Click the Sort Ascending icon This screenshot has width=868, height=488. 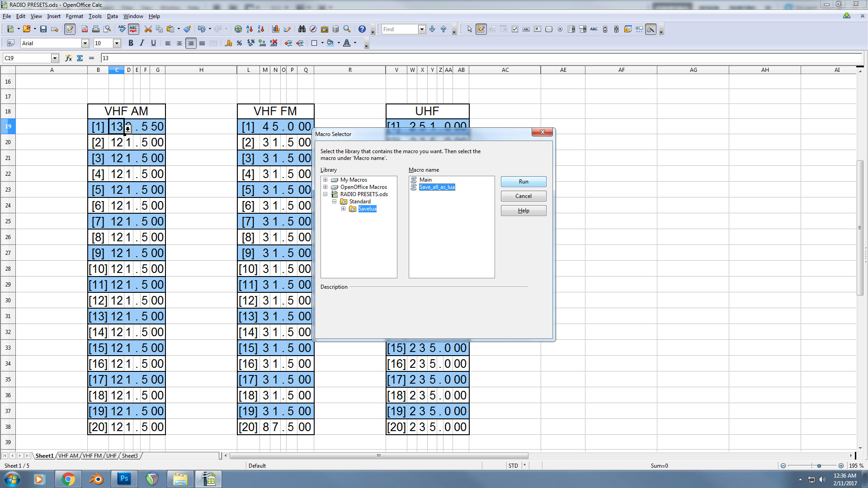(250, 29)
